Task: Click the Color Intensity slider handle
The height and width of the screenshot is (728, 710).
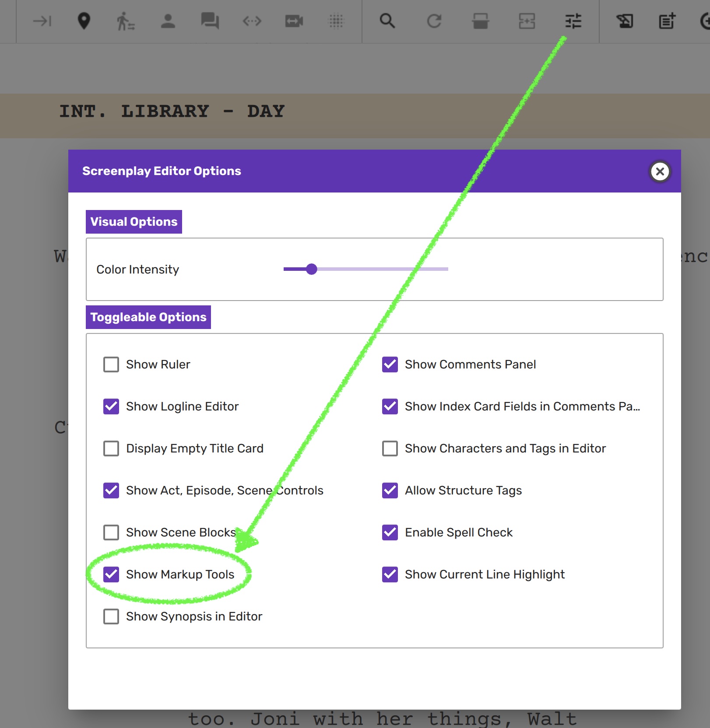Action: point(312,269)
